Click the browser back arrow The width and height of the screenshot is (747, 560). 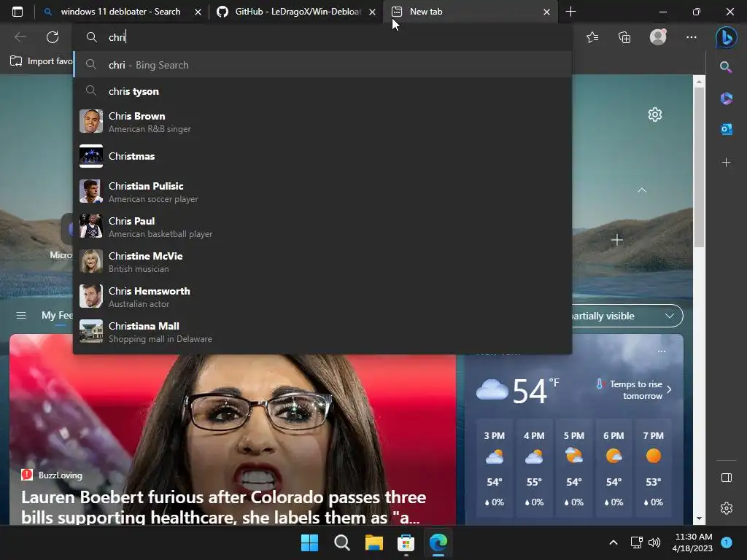(x=20, y=36)
